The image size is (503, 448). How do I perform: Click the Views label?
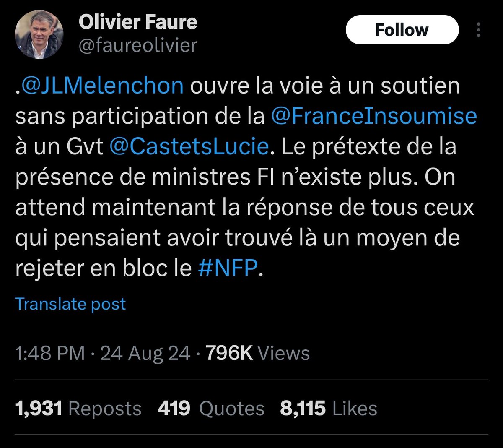click(x=283, y=353)
